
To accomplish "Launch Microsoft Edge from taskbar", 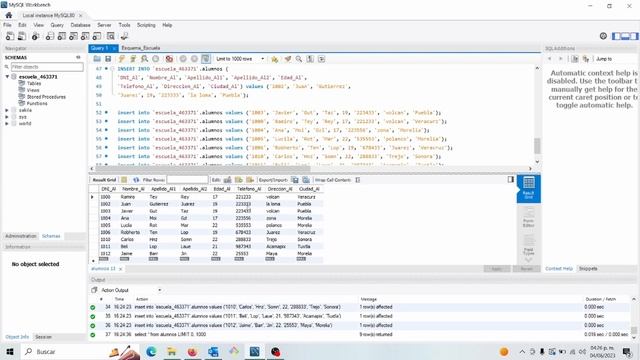I will coord(151,351).
